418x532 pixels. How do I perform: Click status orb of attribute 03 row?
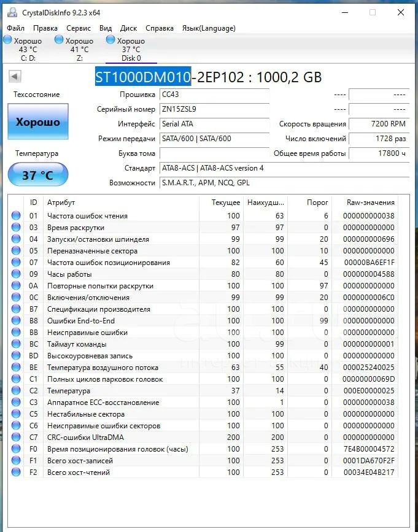click(16, 227)
